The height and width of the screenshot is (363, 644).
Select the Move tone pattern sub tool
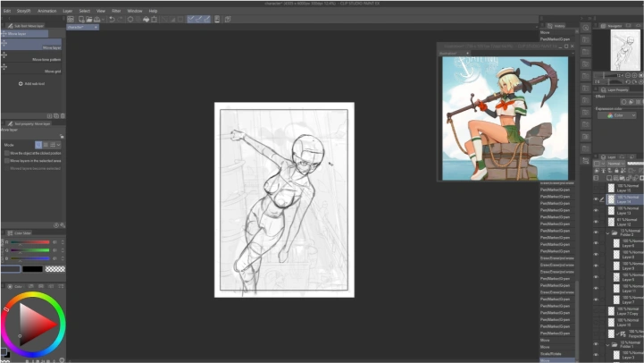31,56
